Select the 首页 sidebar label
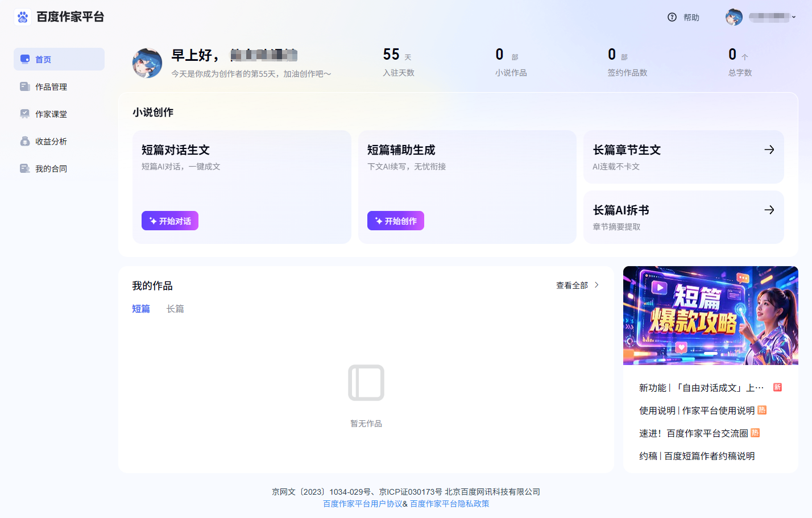The image size is (812, 518). pos(43,59)
